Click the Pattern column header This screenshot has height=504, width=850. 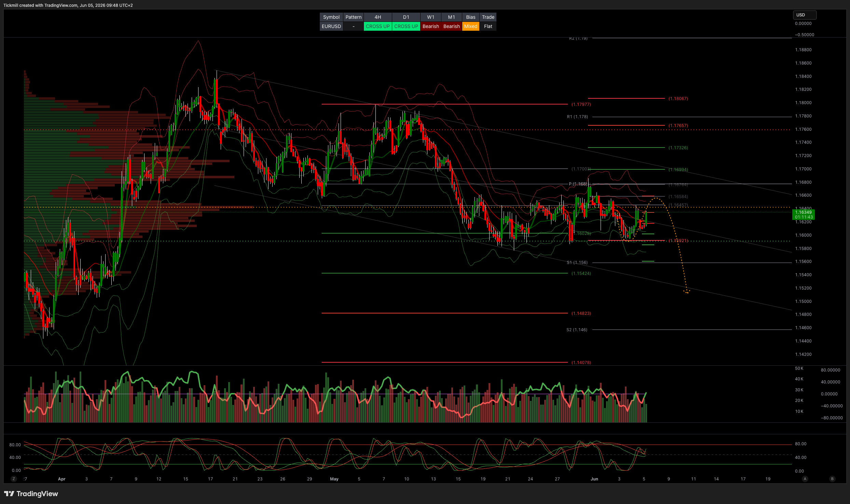pyautogui.click(x=353, y=17)
